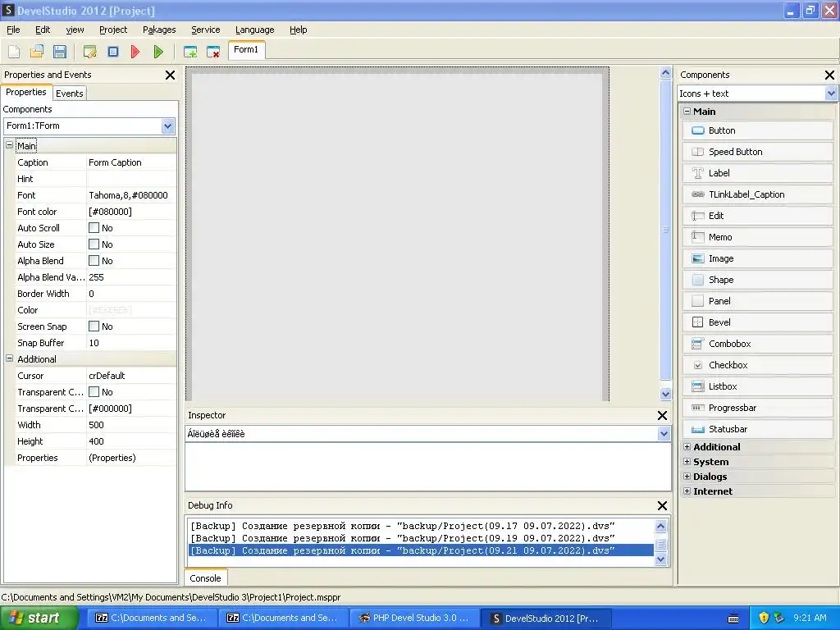Collapse the Additional properties group
Image resolution: width=840 pixels, height=630 pixels.
tap(9, 358)
